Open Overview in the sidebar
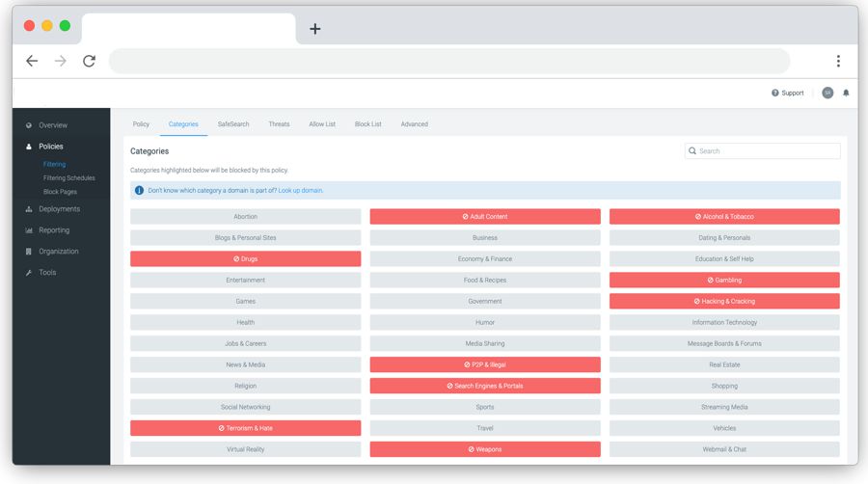The image size is (868, 484). click(53, 125)
